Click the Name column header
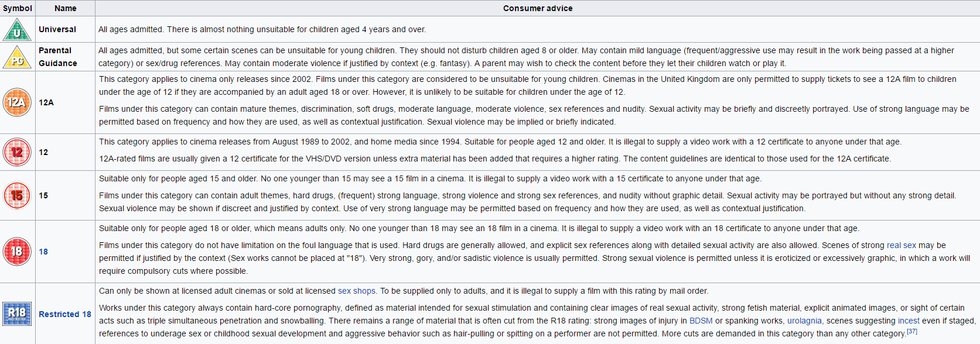This screenshot has height=344, width=980. (x=66, y=8)
